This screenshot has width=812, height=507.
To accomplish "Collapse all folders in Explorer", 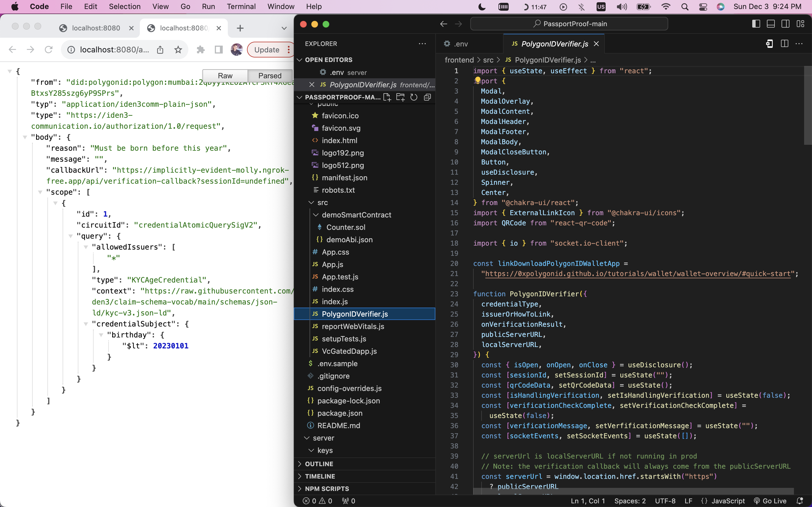I will pyautogui.click(x=427, y=97).
